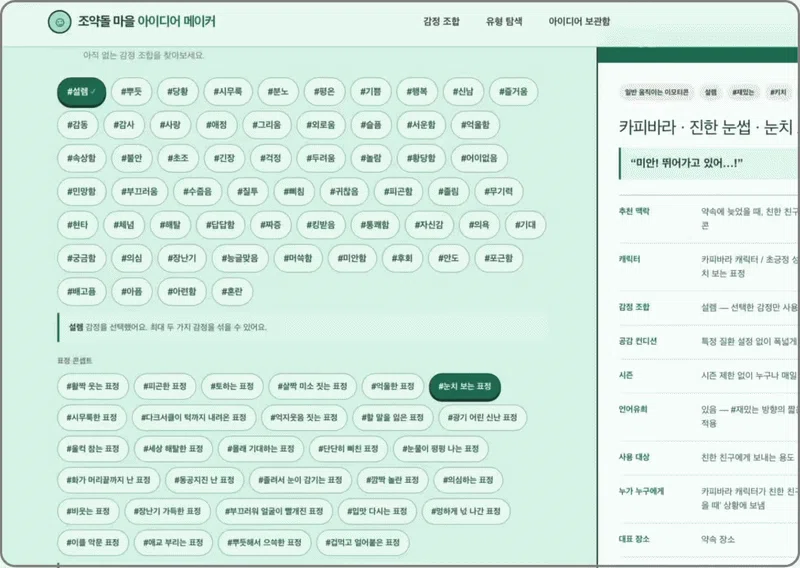The height and width of the screenshot is (568, 800).
Task: Open the 아이디어 보관함 tab
Action: tap(579, 21)
